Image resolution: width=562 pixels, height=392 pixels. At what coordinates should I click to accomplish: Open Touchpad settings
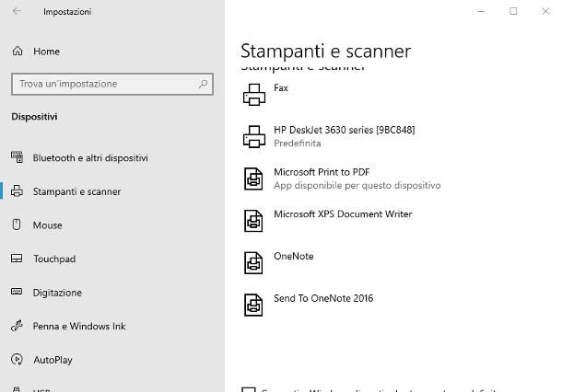click(54, 259)
